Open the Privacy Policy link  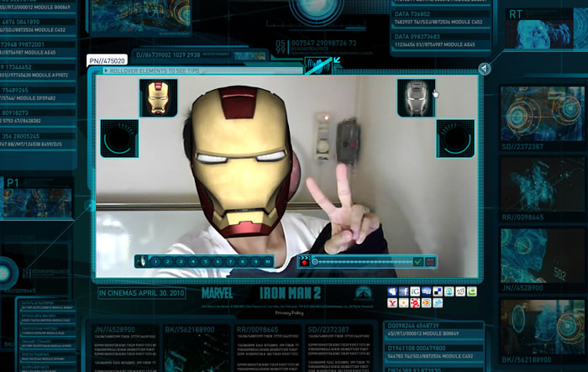click(289, 312)
